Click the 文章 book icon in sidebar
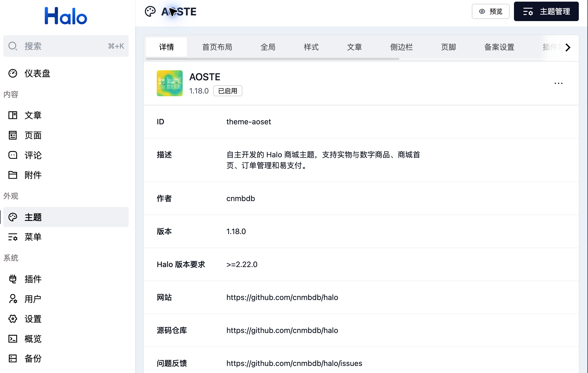The width and height of the screenshot is (588, 373). point(13,115)
